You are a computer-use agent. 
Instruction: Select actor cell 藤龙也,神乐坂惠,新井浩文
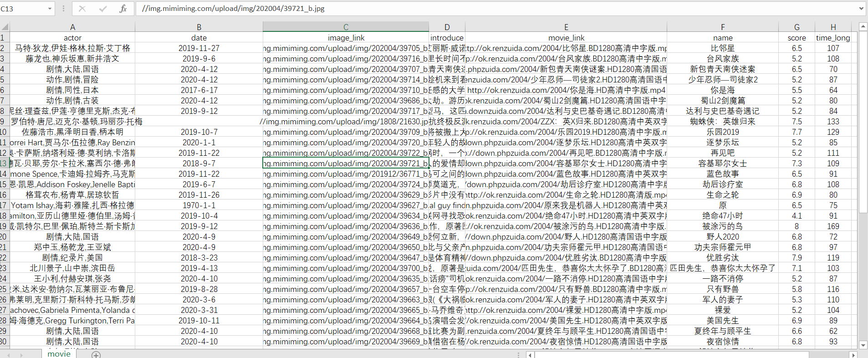click(x=72, y=59)
